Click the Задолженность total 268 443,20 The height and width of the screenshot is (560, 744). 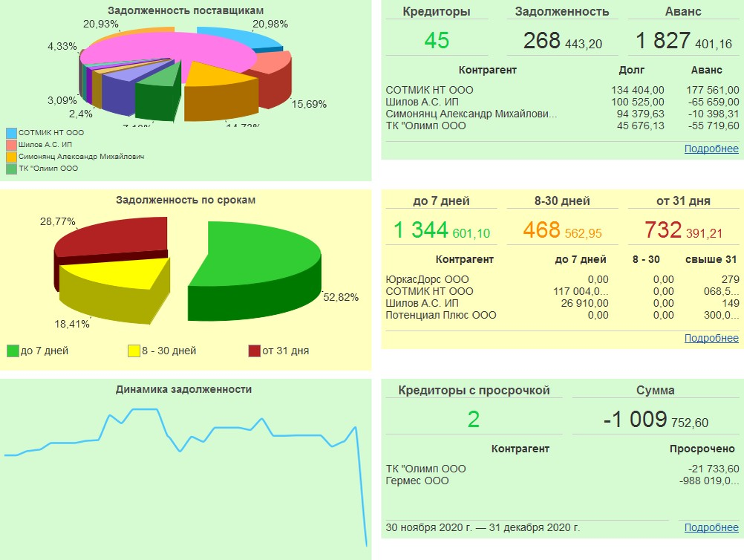click(x=562, y=40)
